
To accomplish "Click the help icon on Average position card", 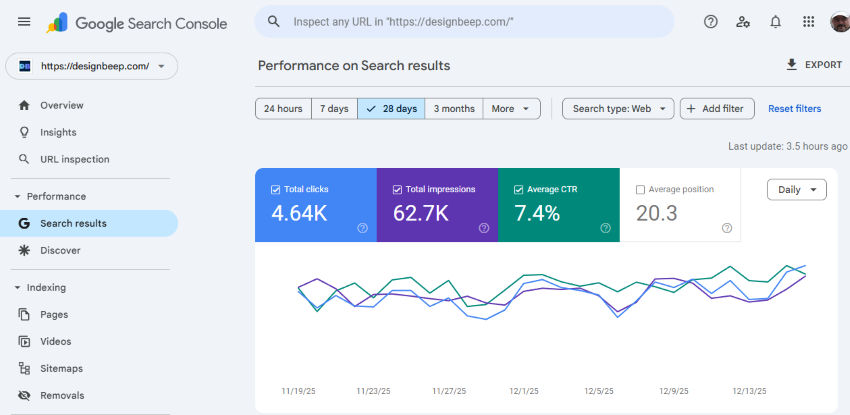I will point(727,228).
